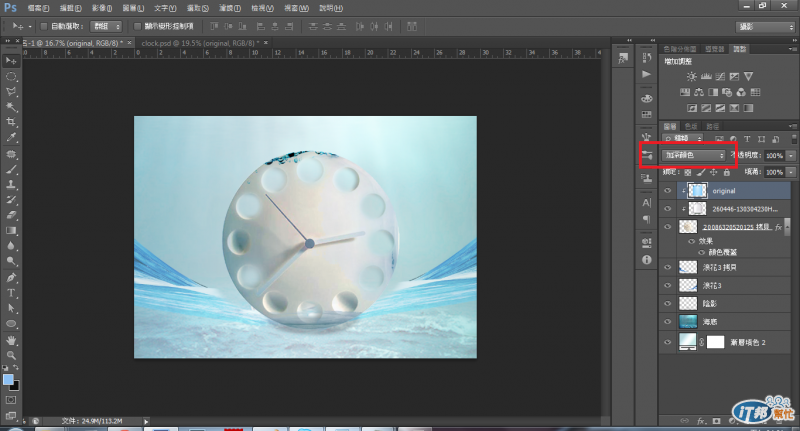800x431 pixels.
Task: Click the lock-all padlock icon in Layers panel
Action: tap(726, 172)
